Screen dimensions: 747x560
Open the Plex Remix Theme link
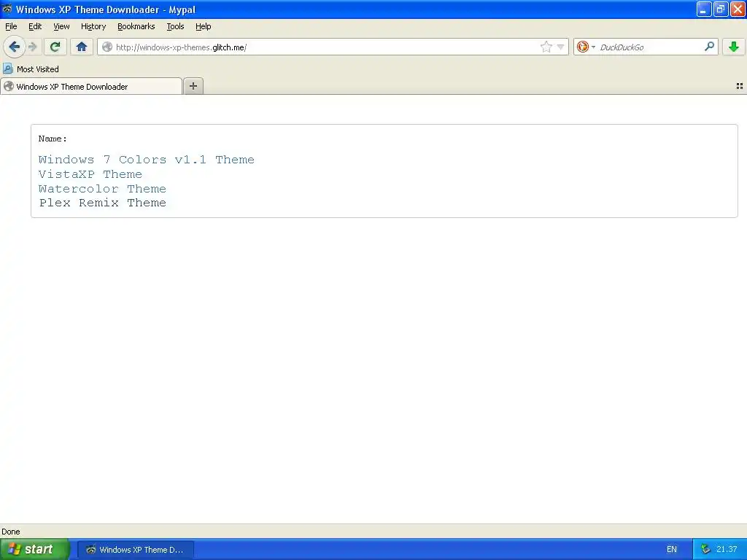pyautogui.click(x=102, y=203)
